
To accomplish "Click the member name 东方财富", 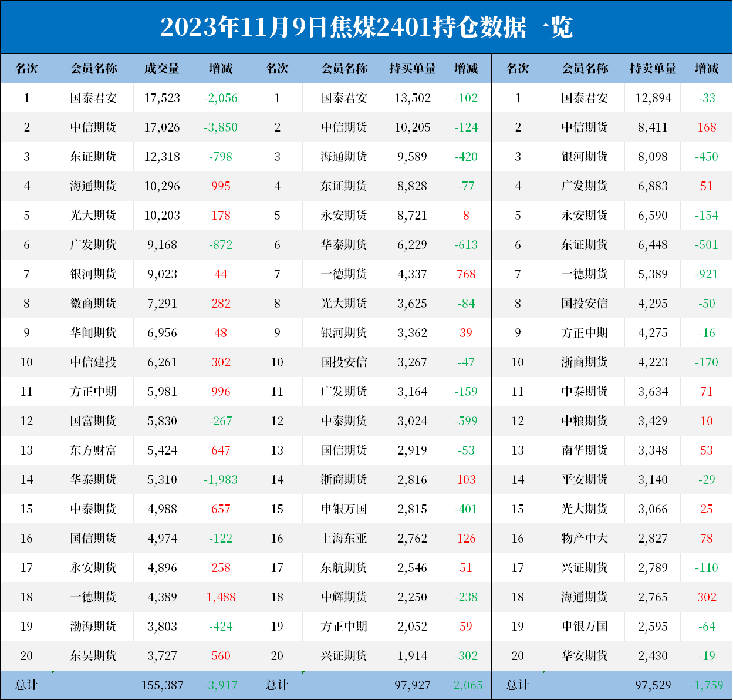I will pyautogui.click(x=93, y=450).
